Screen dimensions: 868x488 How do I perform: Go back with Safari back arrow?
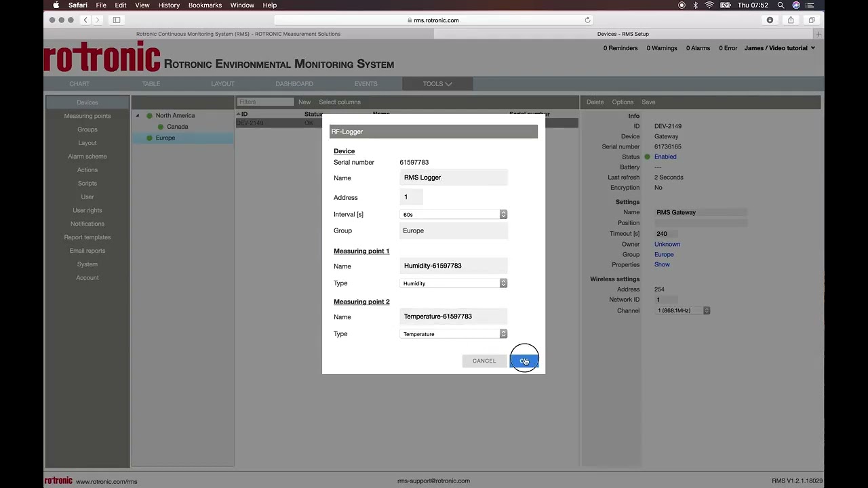(x=85, y=20)
